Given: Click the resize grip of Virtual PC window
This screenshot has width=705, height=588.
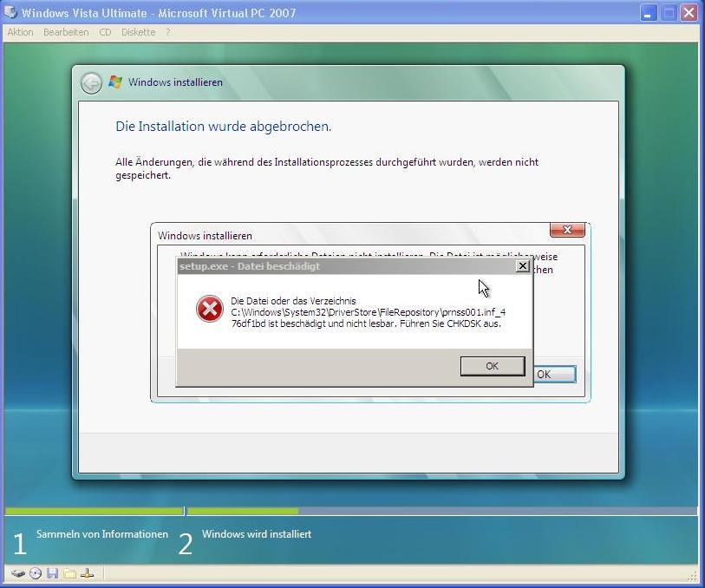Looking at the screenshot, I should pos(692,576).
